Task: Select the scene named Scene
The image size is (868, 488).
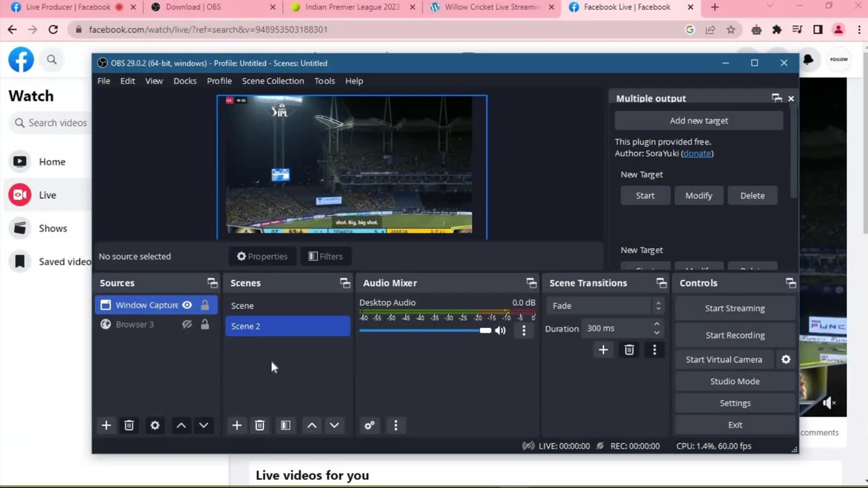Action: 288,306
